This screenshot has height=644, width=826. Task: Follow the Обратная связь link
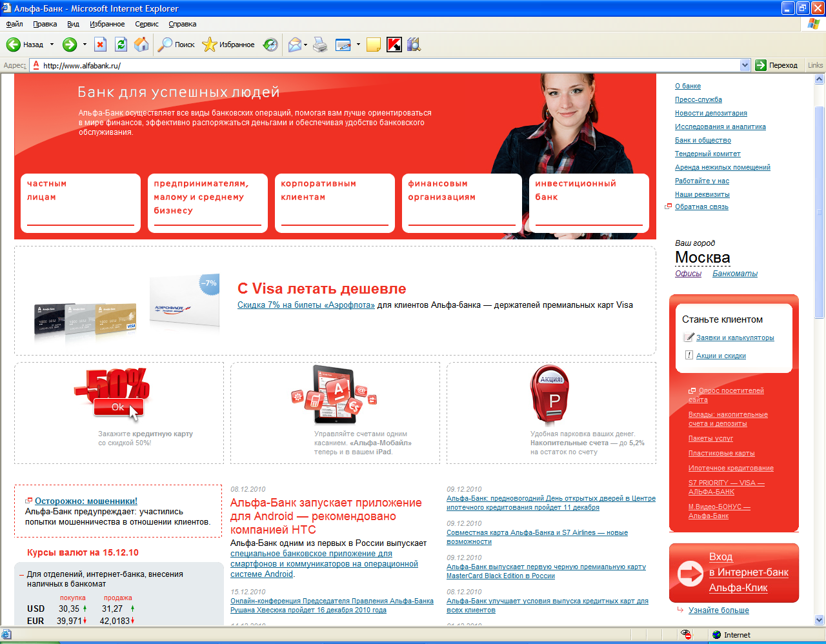pos(701,206)
